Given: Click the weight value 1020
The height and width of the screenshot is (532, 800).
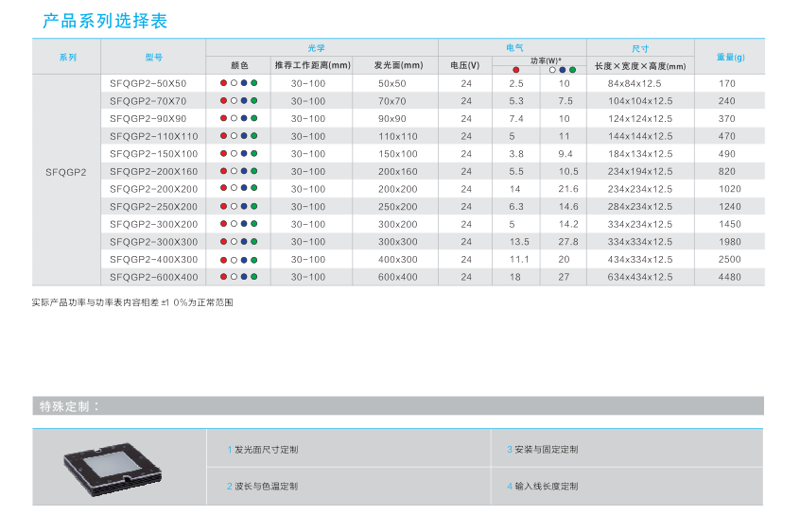Looking at the screenshot, I should point(730,189).
